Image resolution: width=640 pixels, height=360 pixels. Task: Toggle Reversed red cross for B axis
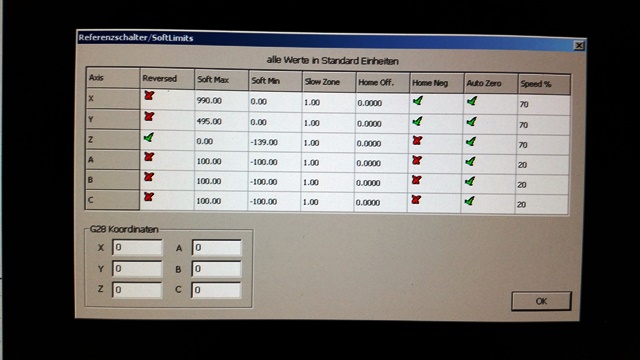tap(149, 177)
